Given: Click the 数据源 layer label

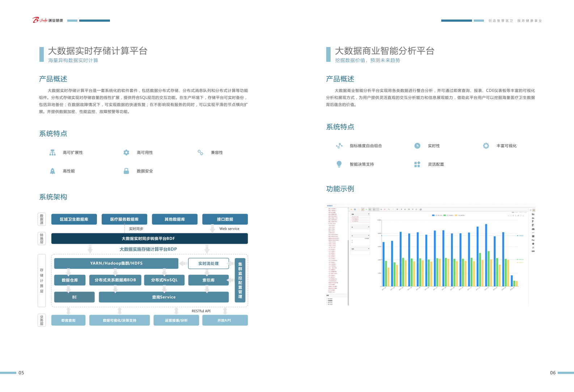Looking at the screenshot, I should click(42, 219).
